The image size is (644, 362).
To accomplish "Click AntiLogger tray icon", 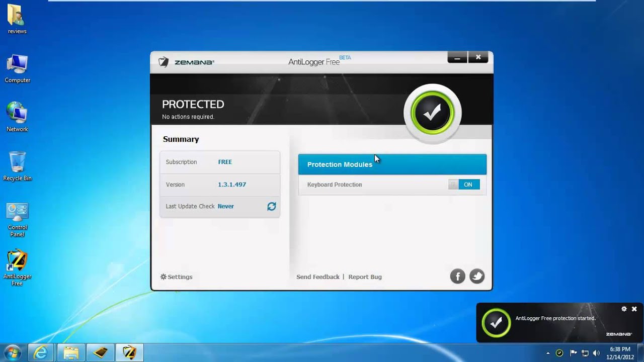I will (559, 353).
